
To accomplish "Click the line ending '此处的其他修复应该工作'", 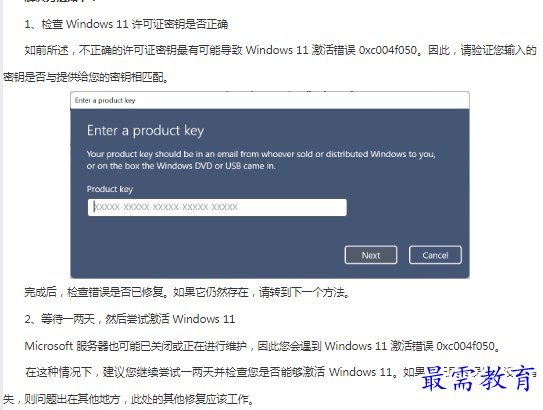I will [128, 399].
